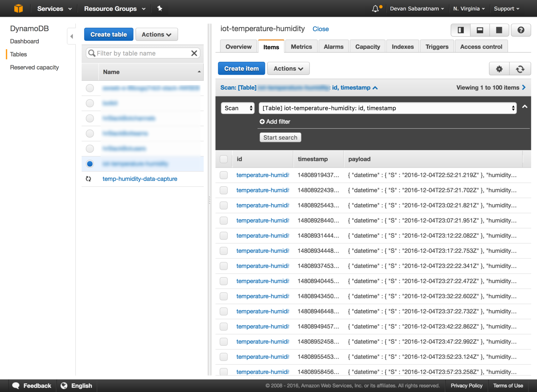Select all items with header checkbox
The height and width of the screenshot is (392, 537).
pyautogui.click(x=224, y=159)
